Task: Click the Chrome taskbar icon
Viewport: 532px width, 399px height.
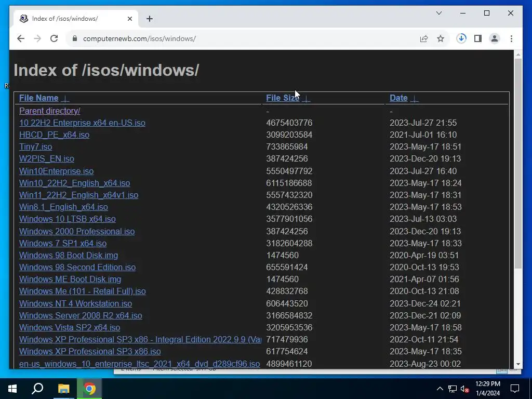Action: tap(89, 389)
